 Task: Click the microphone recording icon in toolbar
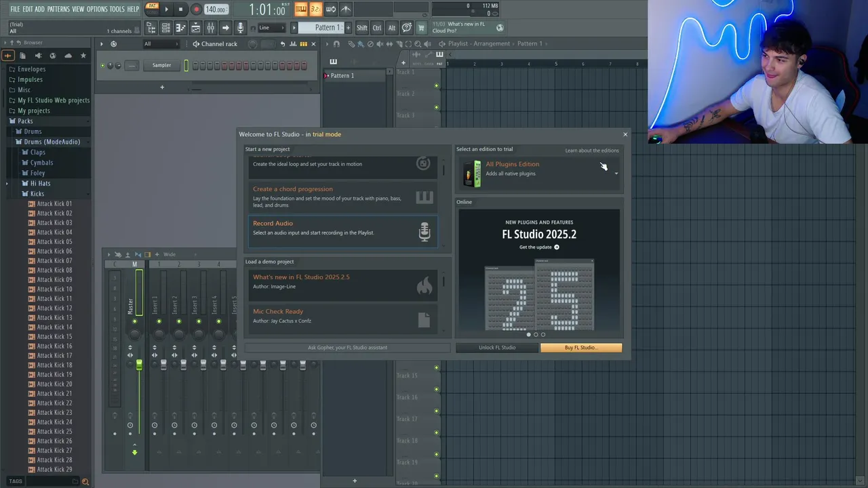coord(240,28)
